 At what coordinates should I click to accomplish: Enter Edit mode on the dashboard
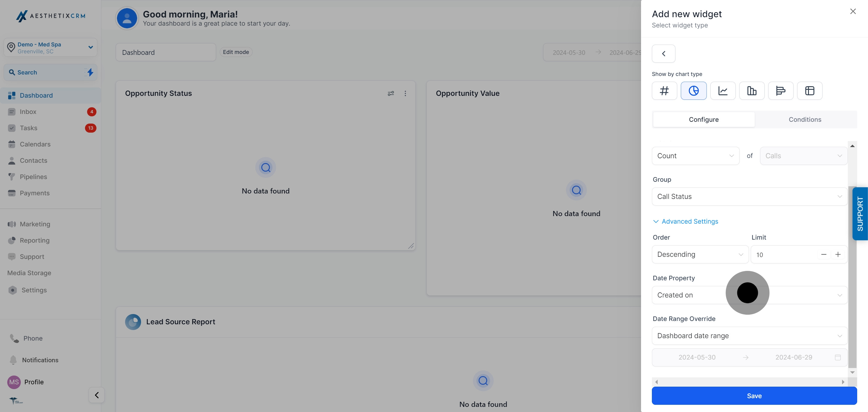[236, 52]
